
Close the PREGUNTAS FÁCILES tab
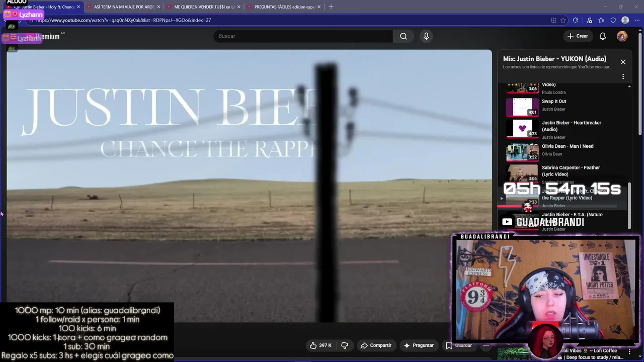[x=319, y=7]
